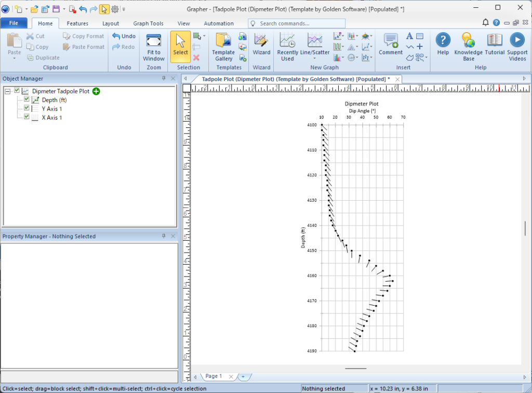Click the Undo button in ribbon
This screenshot has width=532, height=393.
click(124, 36)
